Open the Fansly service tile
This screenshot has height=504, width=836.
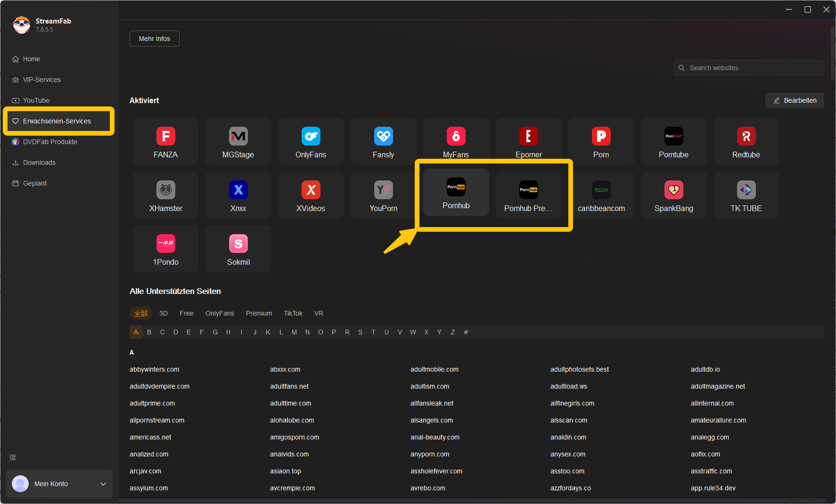(x=383, y=141)
